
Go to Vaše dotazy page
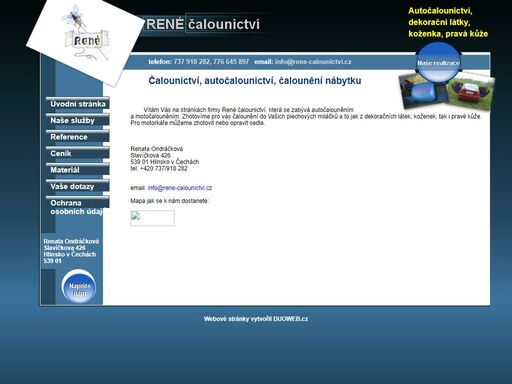click(78, 186)
